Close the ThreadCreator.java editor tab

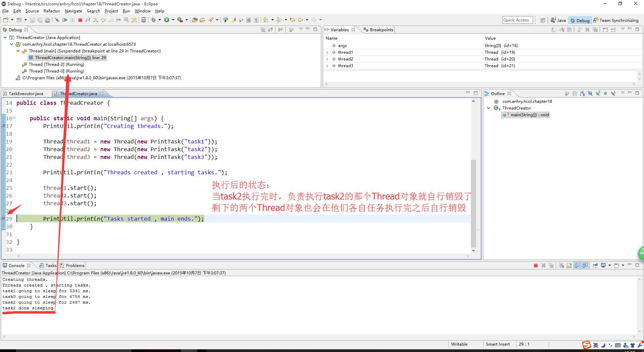[102, 93]
